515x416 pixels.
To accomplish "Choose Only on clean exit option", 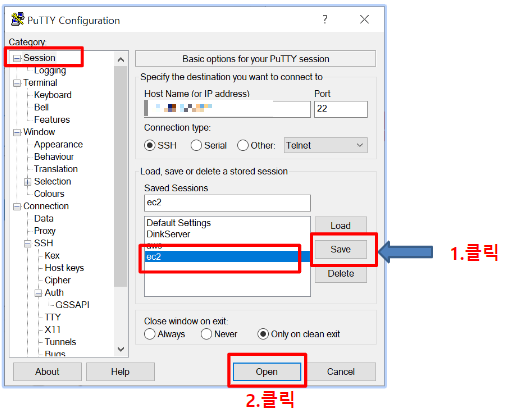I will coord(263,334).
